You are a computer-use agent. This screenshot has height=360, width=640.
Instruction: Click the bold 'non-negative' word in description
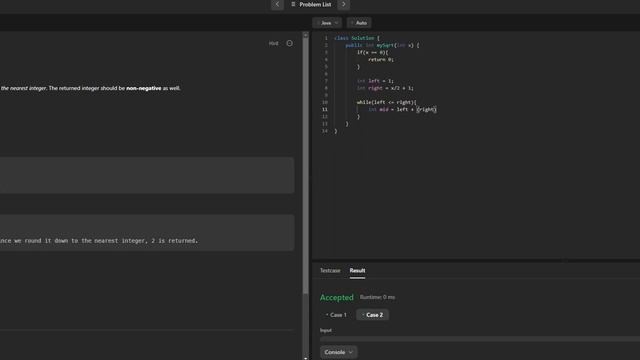tap(144, 88)
